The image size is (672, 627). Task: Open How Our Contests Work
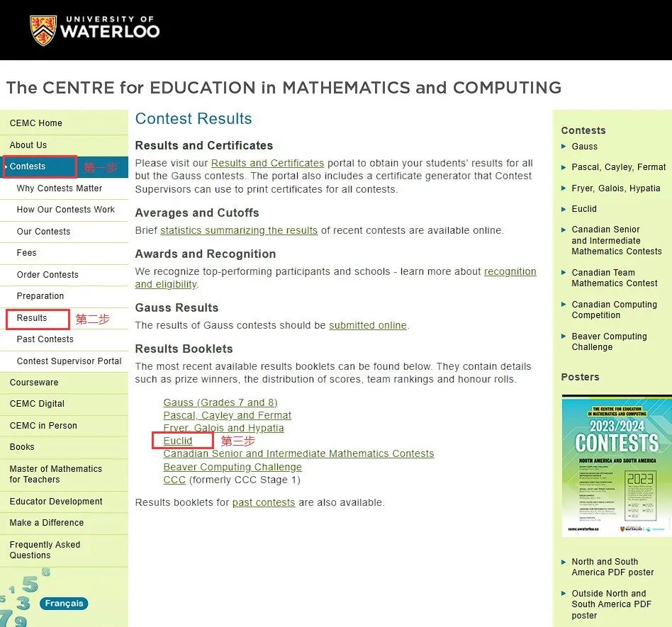point(66,210)
